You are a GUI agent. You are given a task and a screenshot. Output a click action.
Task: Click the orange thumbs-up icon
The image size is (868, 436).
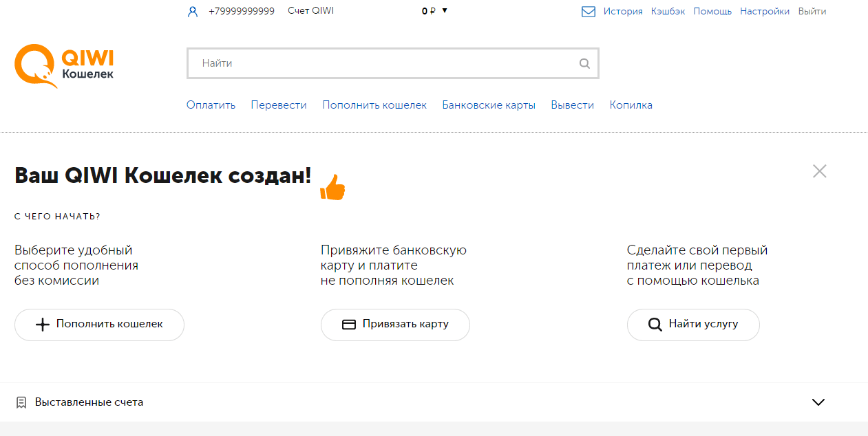pyautogui.click(x=332, y=187)
